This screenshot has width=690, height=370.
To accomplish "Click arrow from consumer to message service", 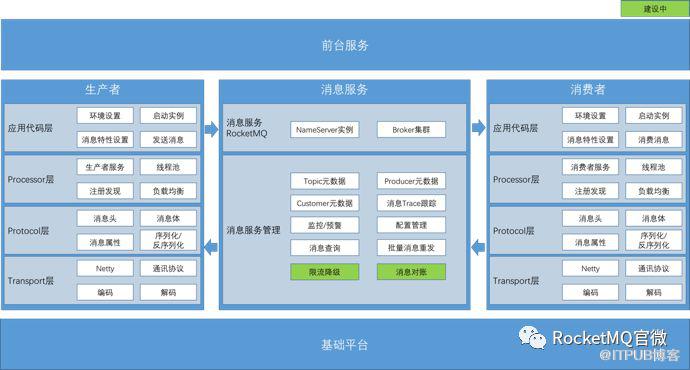I will (x=478, y=247).
